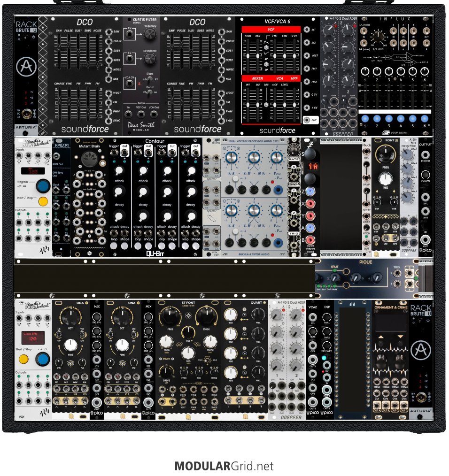Viewport: 449px width, 476px height.
Task: Click the large FREQ knob on FONT module
Action: click(x=385, y=154)
